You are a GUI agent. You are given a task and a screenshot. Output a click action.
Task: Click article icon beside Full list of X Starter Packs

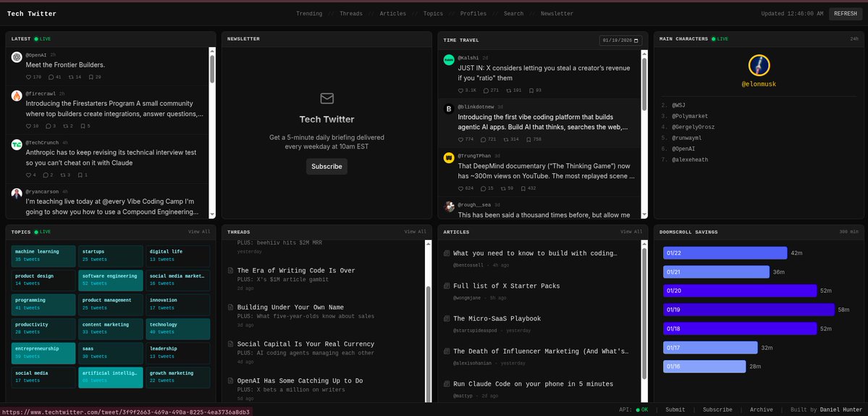(447, 286)
